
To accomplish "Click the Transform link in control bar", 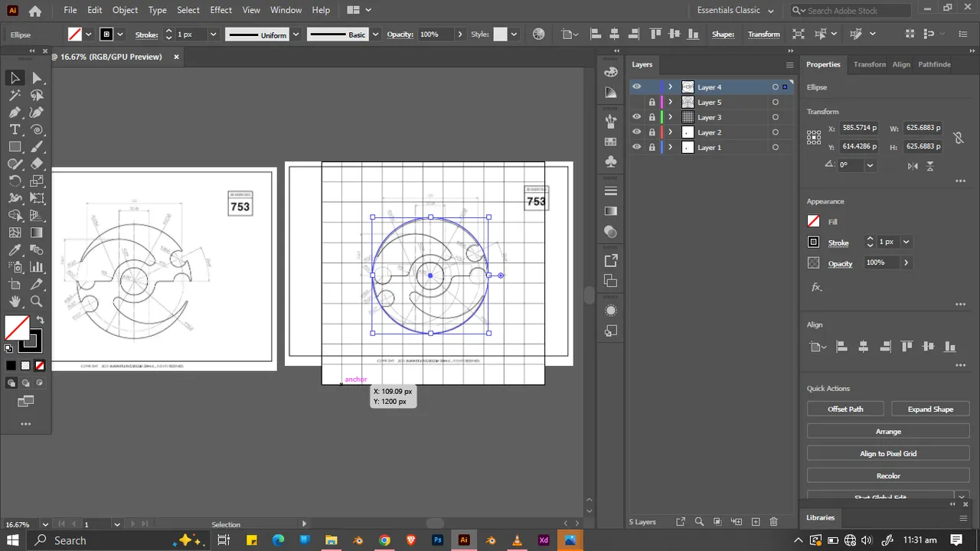I will [x=763, y=34].
